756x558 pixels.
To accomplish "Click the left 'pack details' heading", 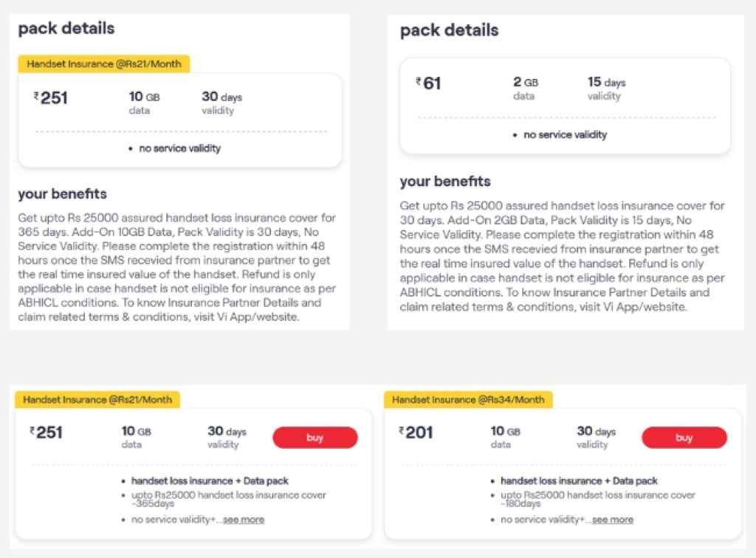I will pos(66,29).
